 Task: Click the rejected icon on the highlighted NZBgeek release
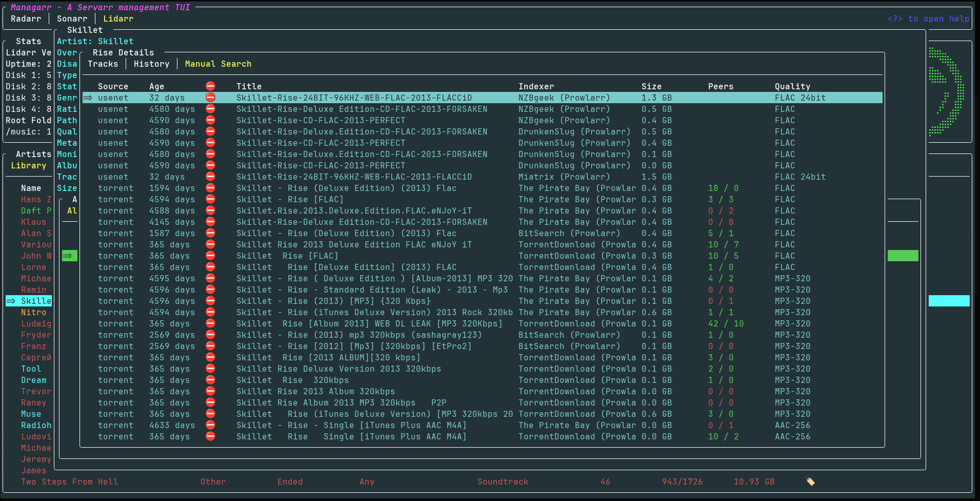(210, 98)
